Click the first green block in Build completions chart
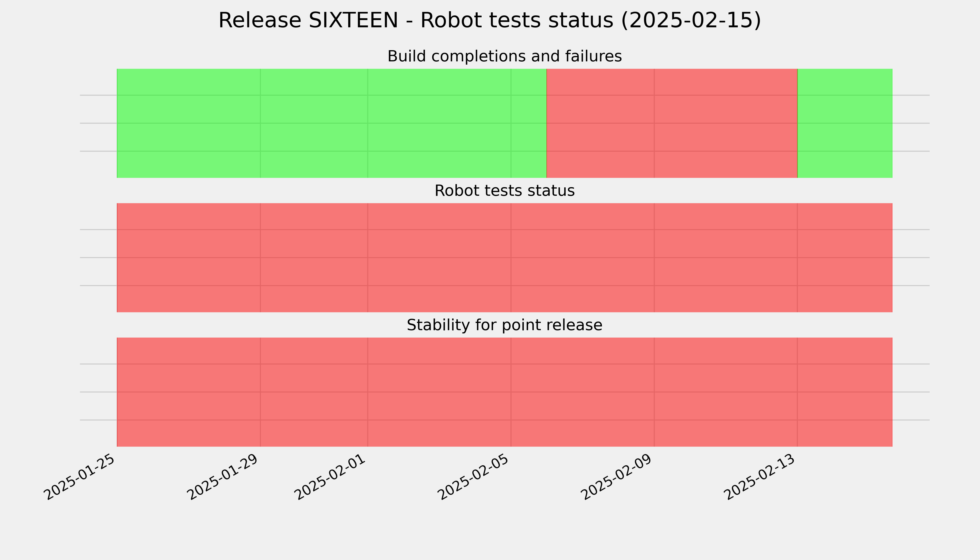The image size is (980, 560). click(332, 123)
